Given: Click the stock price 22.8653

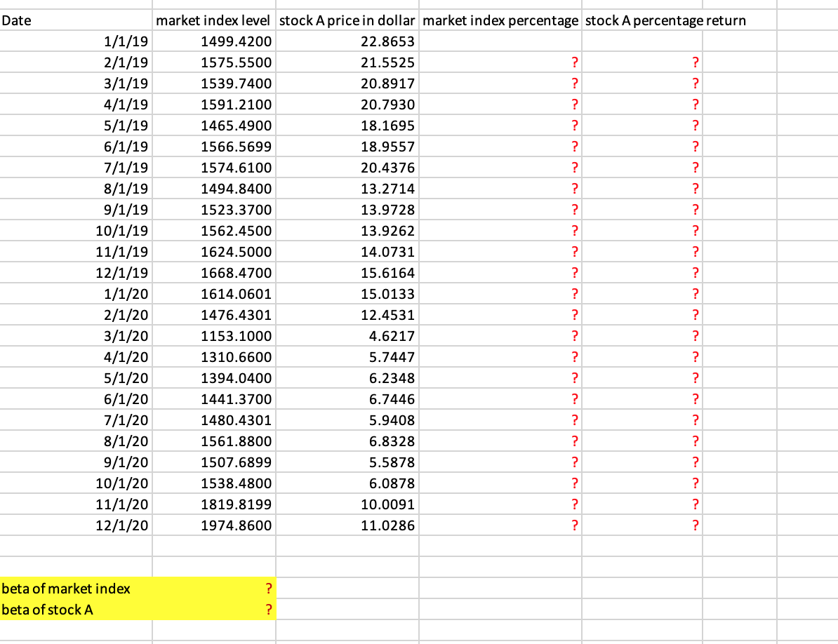Looking at the screenshot, I should 347,41.
